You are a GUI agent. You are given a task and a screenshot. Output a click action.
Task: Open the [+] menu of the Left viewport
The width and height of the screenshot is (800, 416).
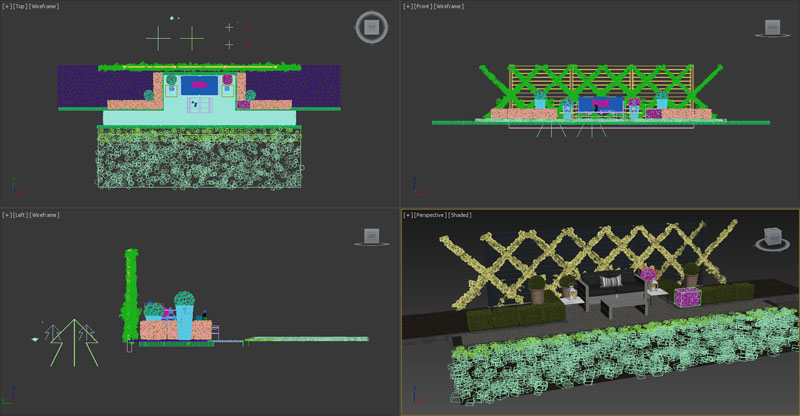tap(7, 214)
